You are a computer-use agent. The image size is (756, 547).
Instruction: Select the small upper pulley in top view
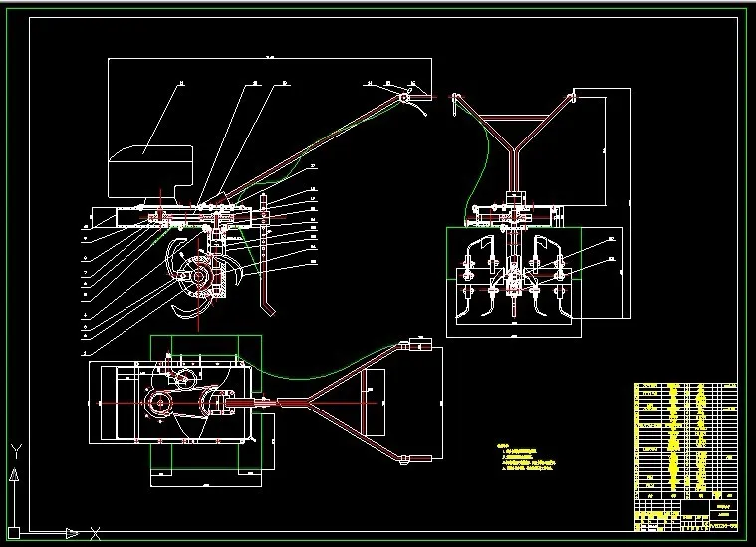(x=184, y=378)
